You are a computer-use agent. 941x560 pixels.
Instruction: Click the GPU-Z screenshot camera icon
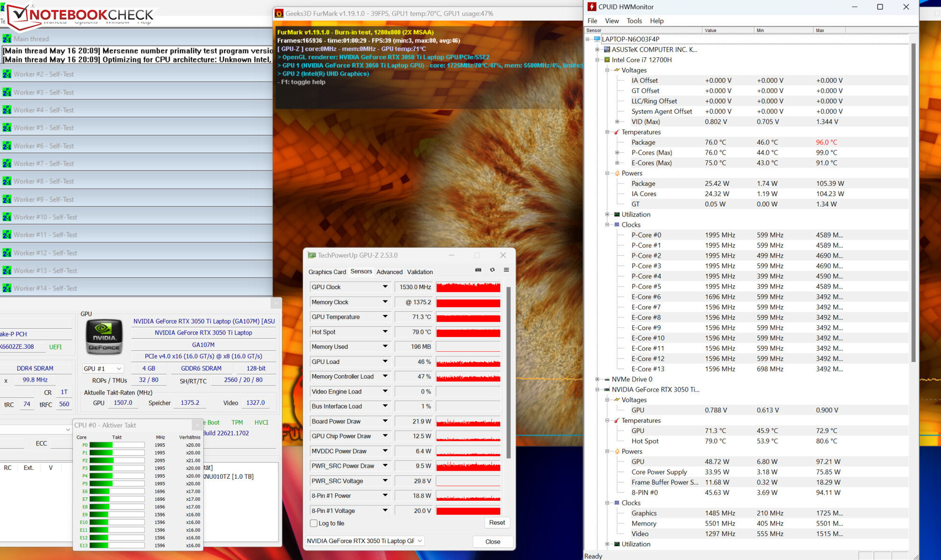click(478, 270)
